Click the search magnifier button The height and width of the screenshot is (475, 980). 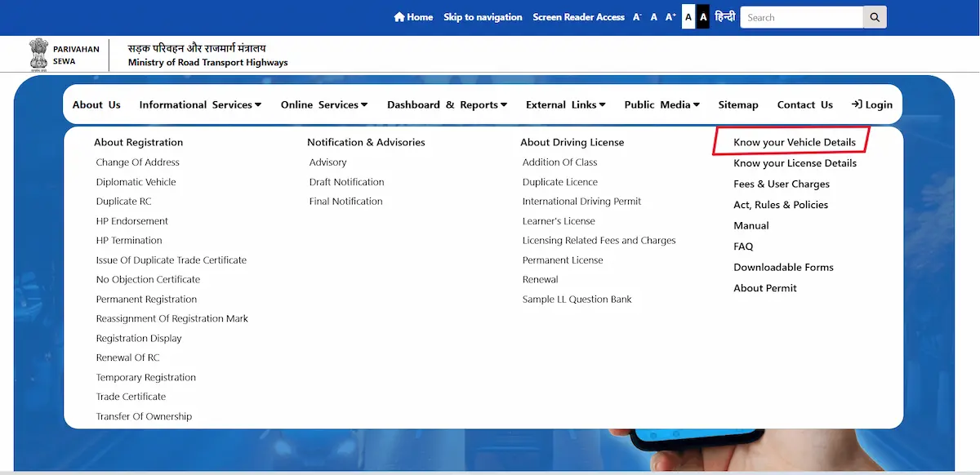coord(875,17)
